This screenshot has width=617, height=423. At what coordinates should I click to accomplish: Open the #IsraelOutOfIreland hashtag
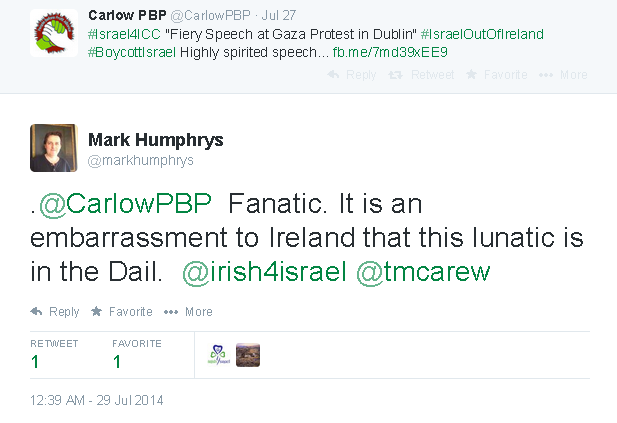click(x=482, y=34)
